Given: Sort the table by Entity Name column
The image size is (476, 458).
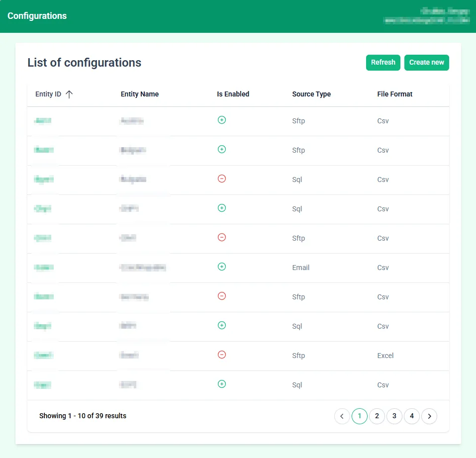Looking at the screenshot, I should click(140, 94).
